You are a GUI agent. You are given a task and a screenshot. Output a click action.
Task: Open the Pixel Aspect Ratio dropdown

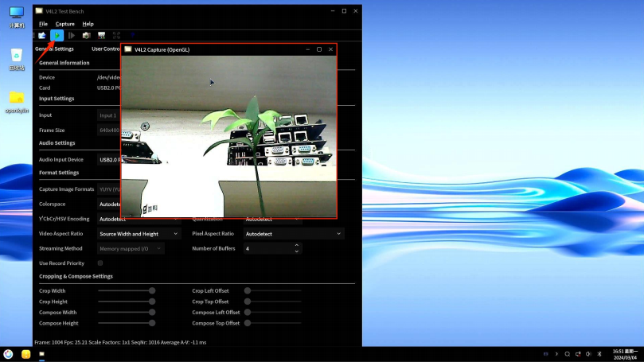click(293, 234)
